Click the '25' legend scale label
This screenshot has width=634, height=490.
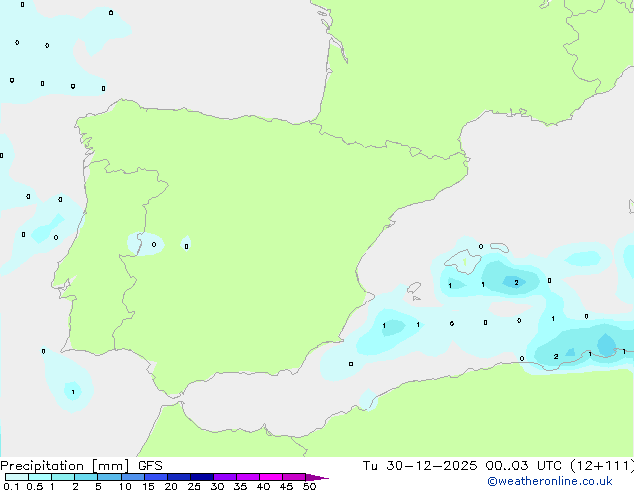pyautogui.click(x=194, y=486)
